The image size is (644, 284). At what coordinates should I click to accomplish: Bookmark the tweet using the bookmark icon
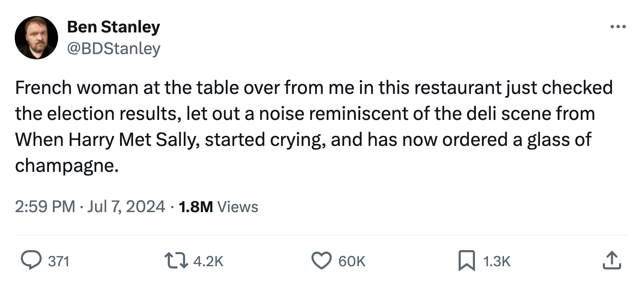(466, 261)
